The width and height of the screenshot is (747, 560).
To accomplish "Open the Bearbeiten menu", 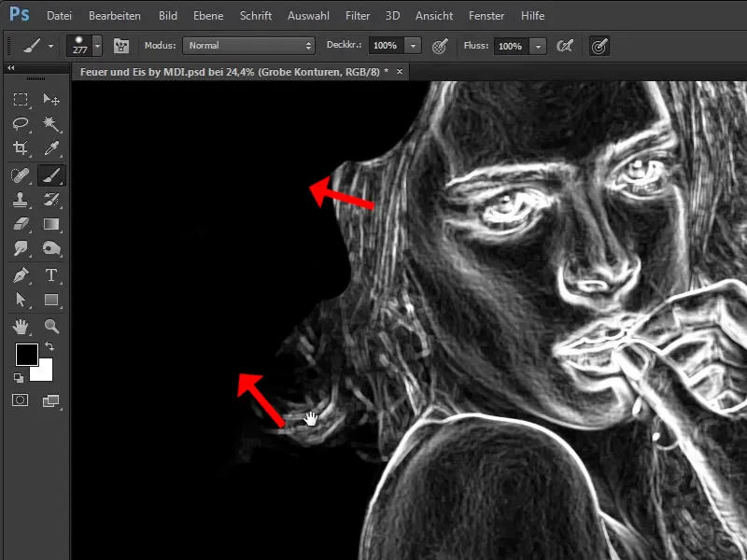I will point(115,16).
